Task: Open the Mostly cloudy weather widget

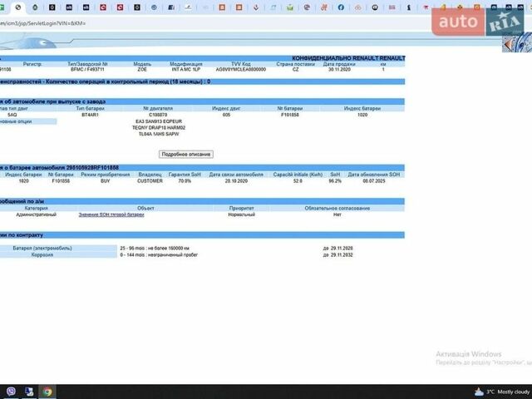Action: (x=502, y=392)
